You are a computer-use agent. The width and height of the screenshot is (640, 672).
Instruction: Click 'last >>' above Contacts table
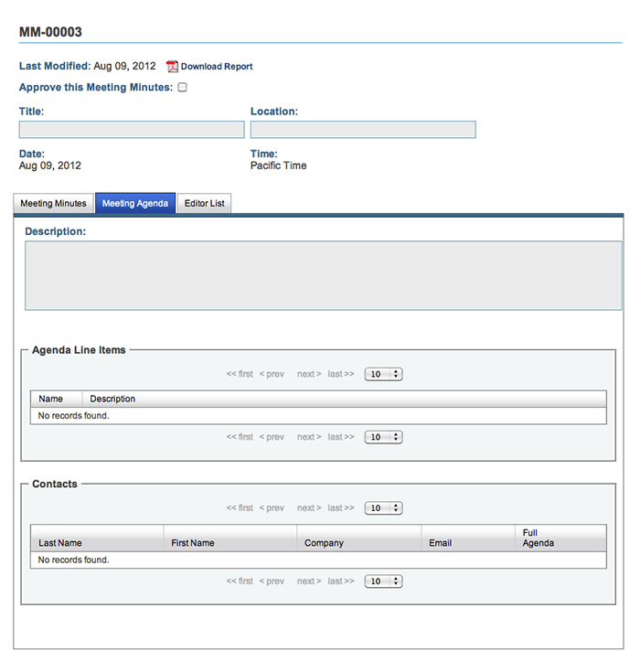(x=341, y=507)
